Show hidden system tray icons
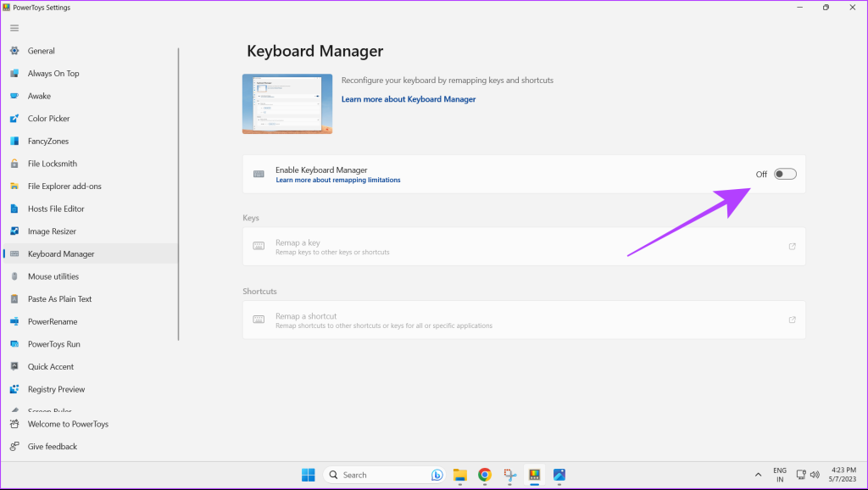This screenshot has height=490, width=868. [x=758, y=475]
